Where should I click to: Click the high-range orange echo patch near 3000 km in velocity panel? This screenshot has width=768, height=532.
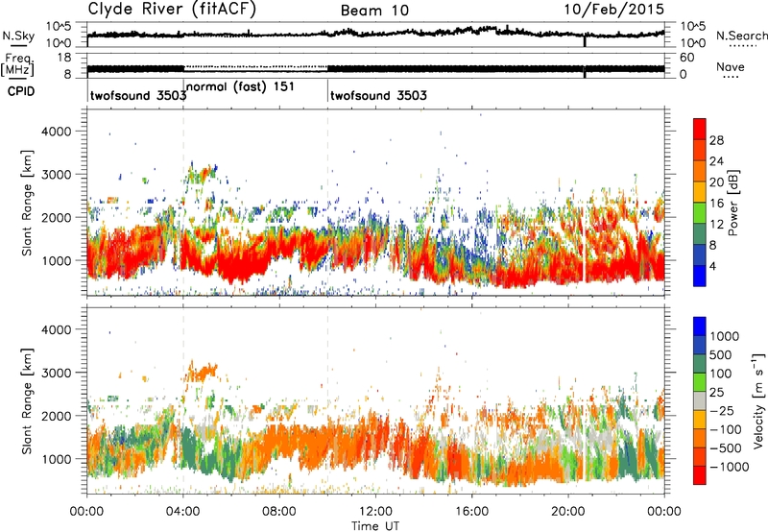pos(201,373)
